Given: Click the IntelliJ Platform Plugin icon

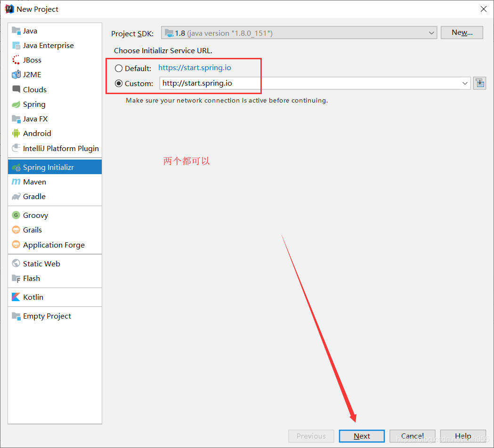Looking at the screenshot, I should pos(16,148).
